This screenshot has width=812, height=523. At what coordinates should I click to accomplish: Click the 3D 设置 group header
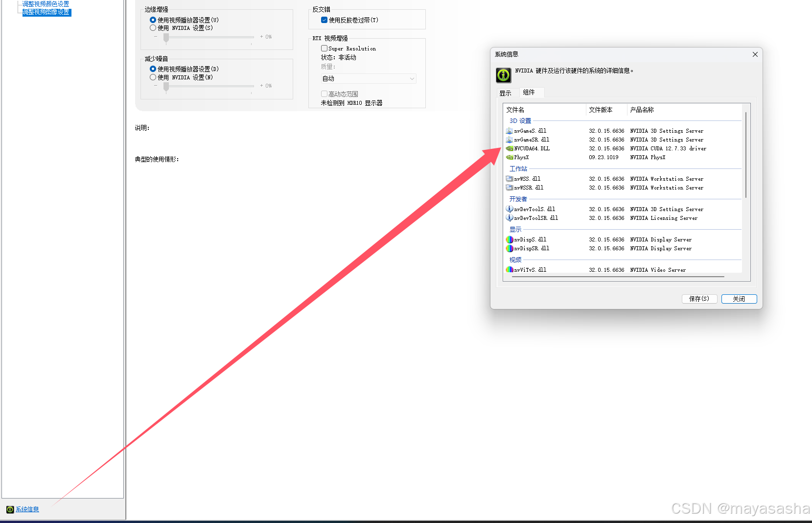pyautogui.click(x=520, y=121)
